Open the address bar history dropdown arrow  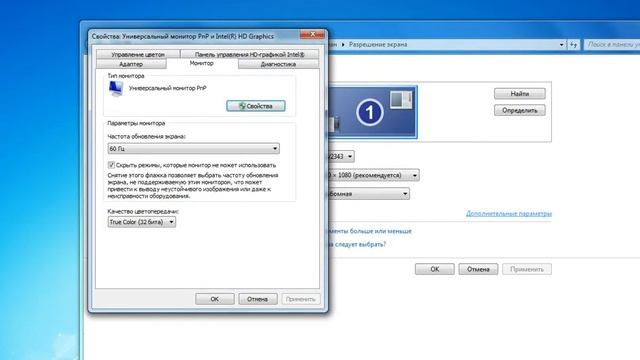pyautogui.click(x=562, y=44)
